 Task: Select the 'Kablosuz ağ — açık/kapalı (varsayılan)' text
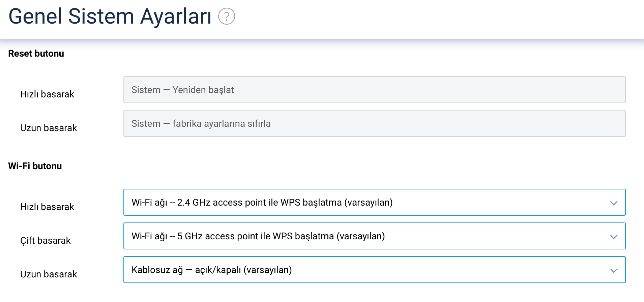tap(212, 270)
